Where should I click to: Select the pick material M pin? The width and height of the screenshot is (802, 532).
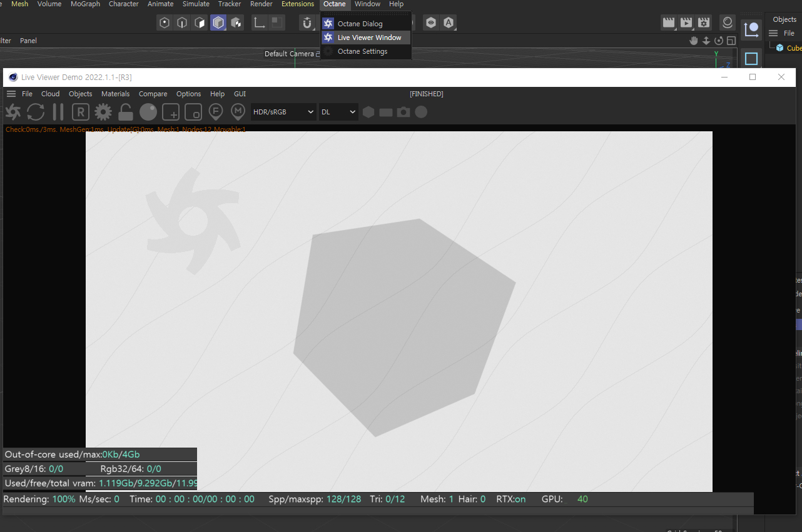[238, 112]
